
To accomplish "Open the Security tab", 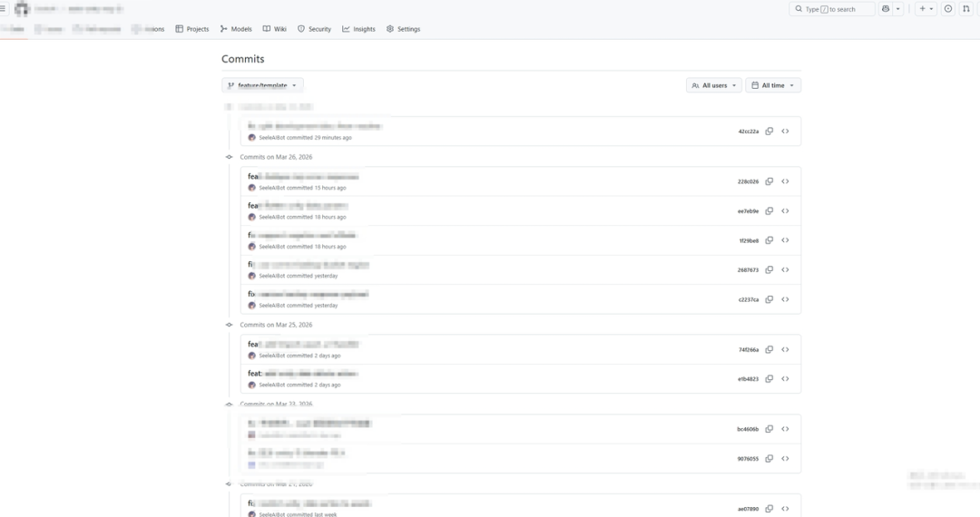I will (314, 29).
